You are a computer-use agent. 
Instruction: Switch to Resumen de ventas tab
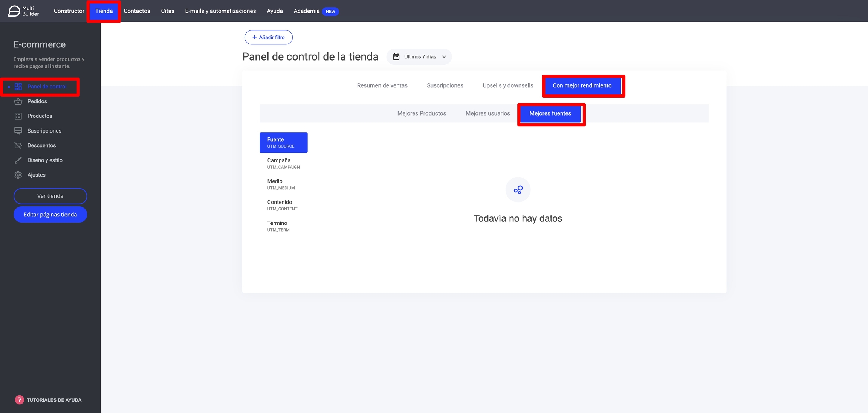point(382,85)
